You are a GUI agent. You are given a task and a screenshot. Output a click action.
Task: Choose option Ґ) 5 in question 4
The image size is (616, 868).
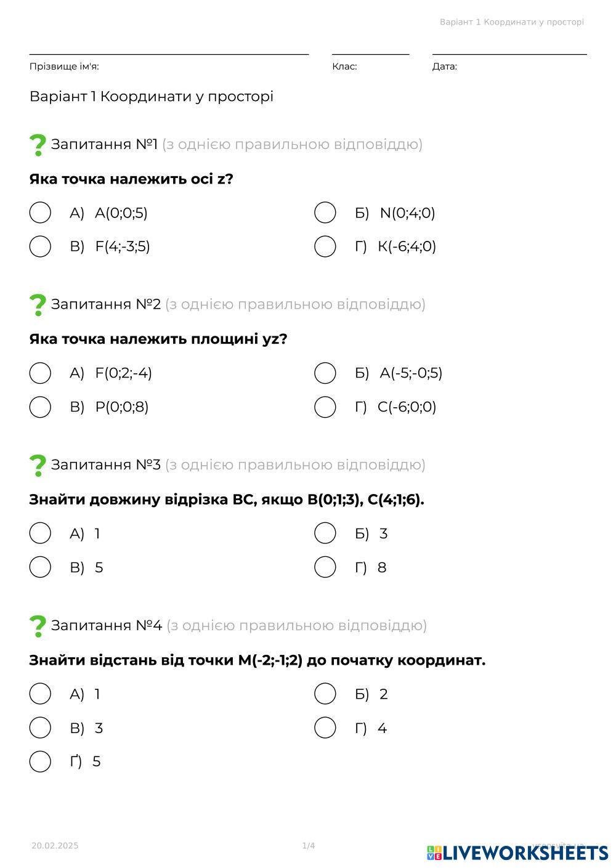pyautogui.click(x=40, y=761)
